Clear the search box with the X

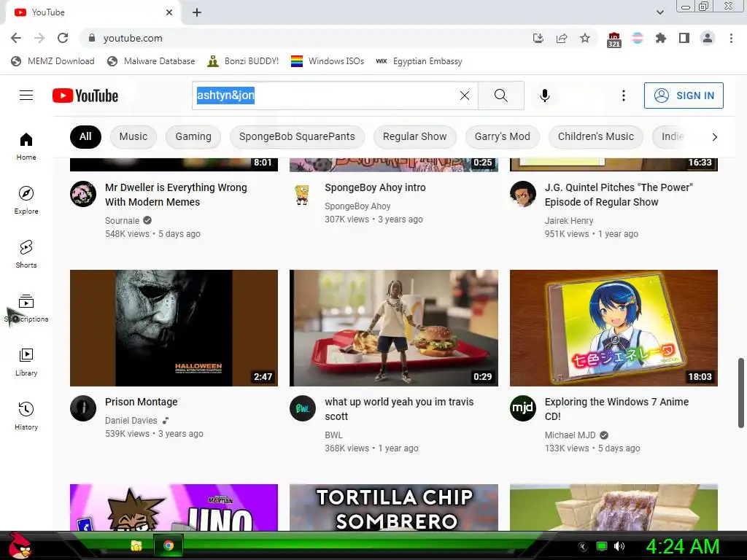click(x=465, y=96)
